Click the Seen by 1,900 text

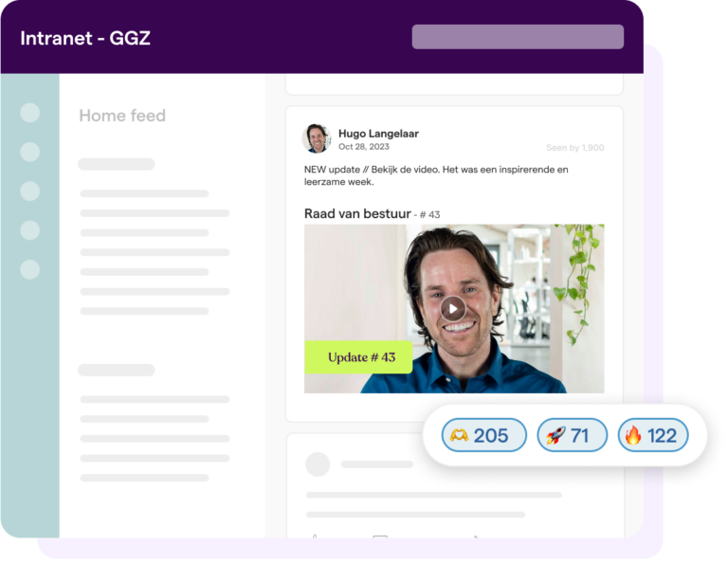[x=574, y=148]
